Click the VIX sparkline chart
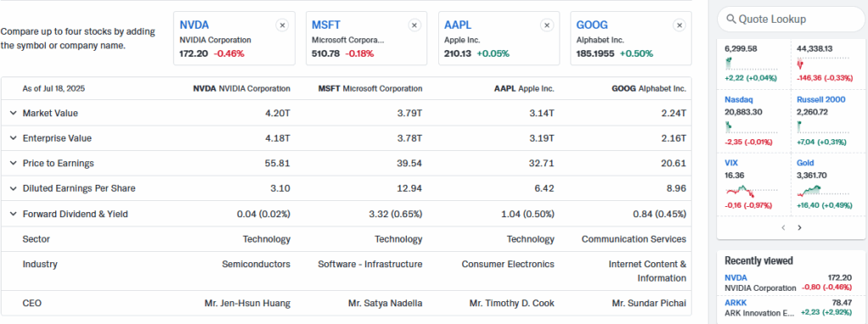 click(x=751, y=191)
